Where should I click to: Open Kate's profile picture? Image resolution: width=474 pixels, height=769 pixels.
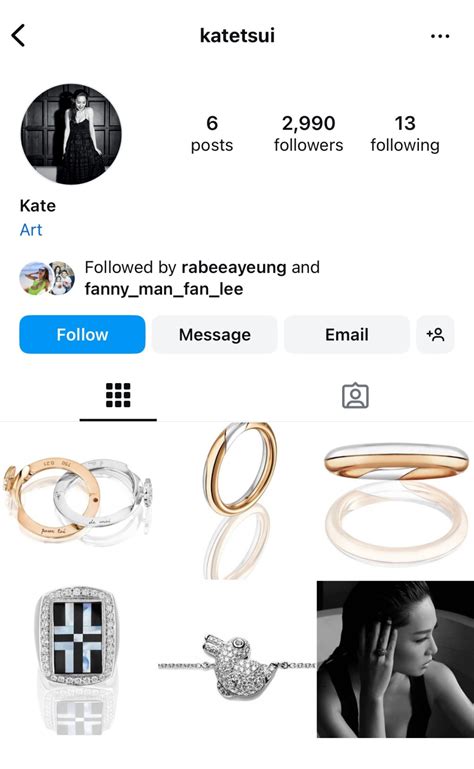(x=71, y=134)
